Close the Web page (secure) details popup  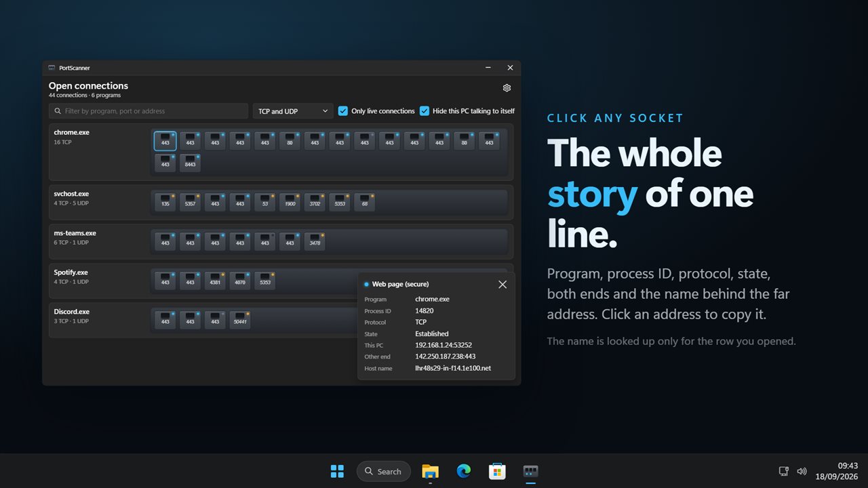tap(502, 285)
